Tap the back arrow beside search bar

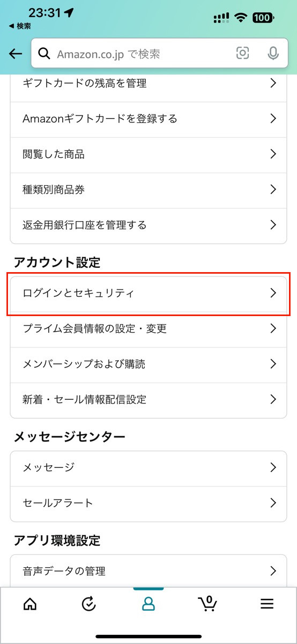16,54
